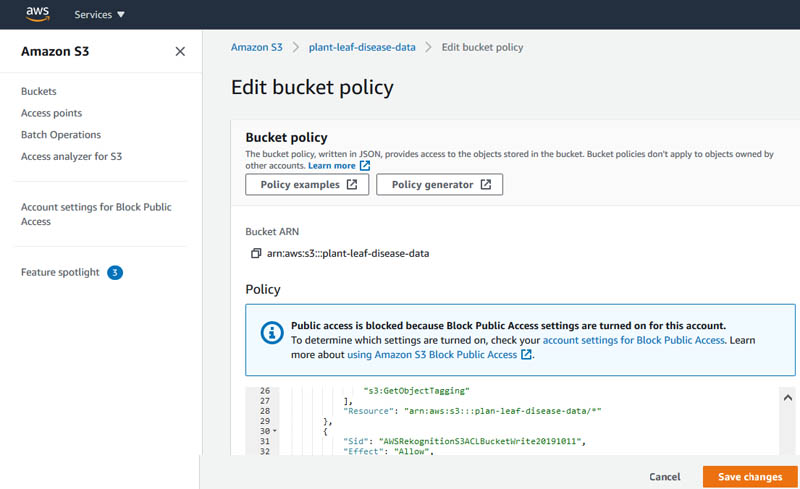Click line number 28 in the editor gutter
Screen dimensions: 800x489
[265, 411]
